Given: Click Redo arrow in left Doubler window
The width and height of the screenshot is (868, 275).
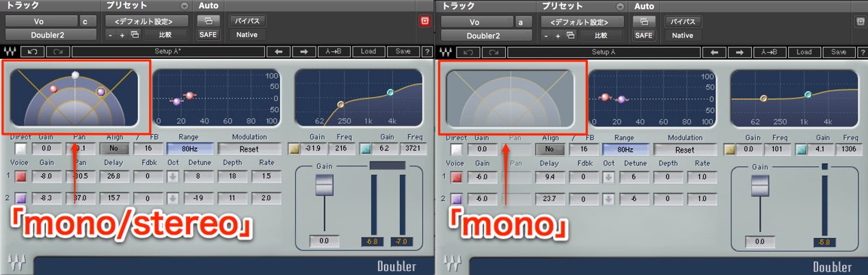Looking at the screenshot, I should [57, 51].
